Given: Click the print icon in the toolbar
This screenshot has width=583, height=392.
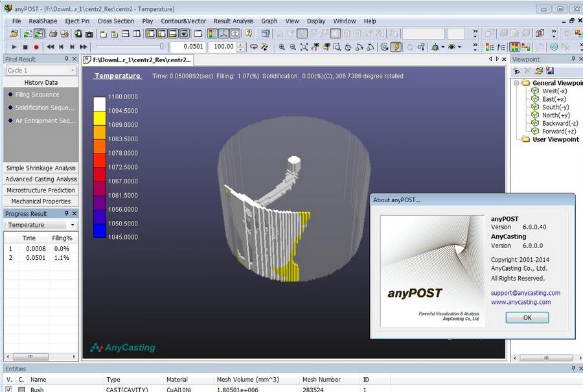Looking at the screenshot, I should click(x=53, y=34).
